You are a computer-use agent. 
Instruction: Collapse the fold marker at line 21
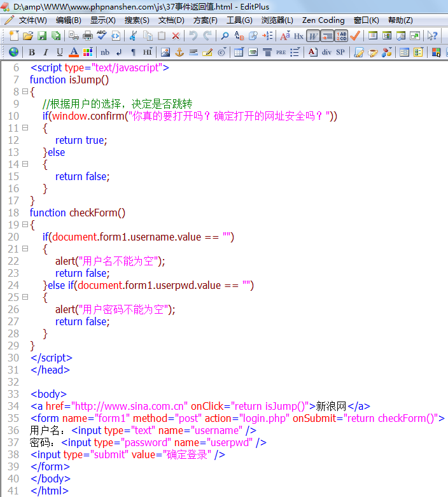click(25, 248)
